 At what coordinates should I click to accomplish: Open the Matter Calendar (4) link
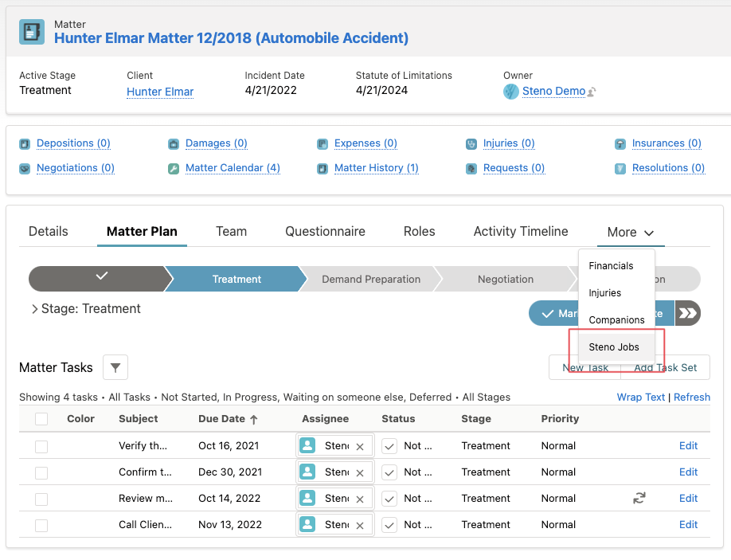tap(233, 168)
